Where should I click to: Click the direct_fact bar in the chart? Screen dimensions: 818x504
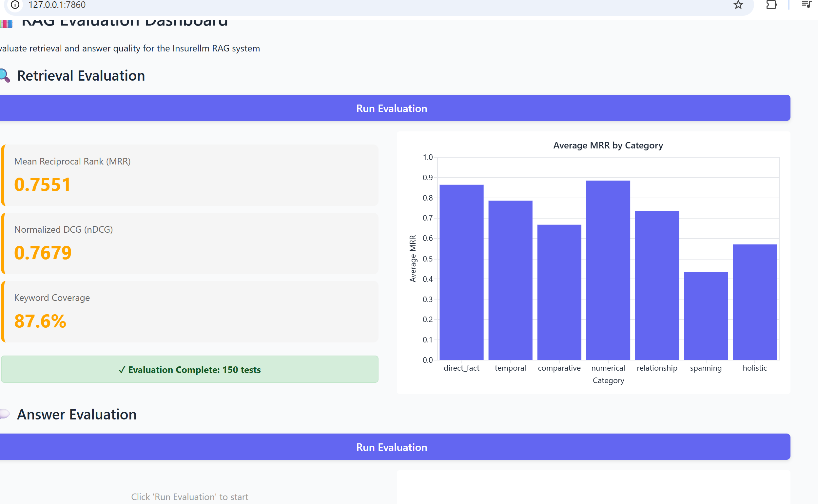click(461, 272)
